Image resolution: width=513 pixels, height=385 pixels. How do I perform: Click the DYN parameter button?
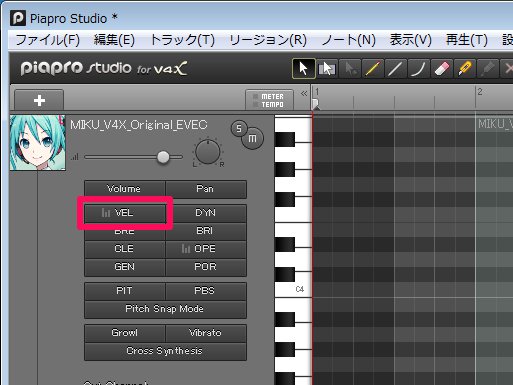[206, 213]
